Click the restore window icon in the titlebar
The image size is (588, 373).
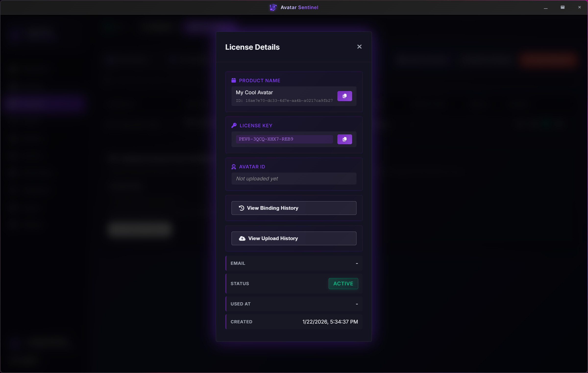[563, 7]
